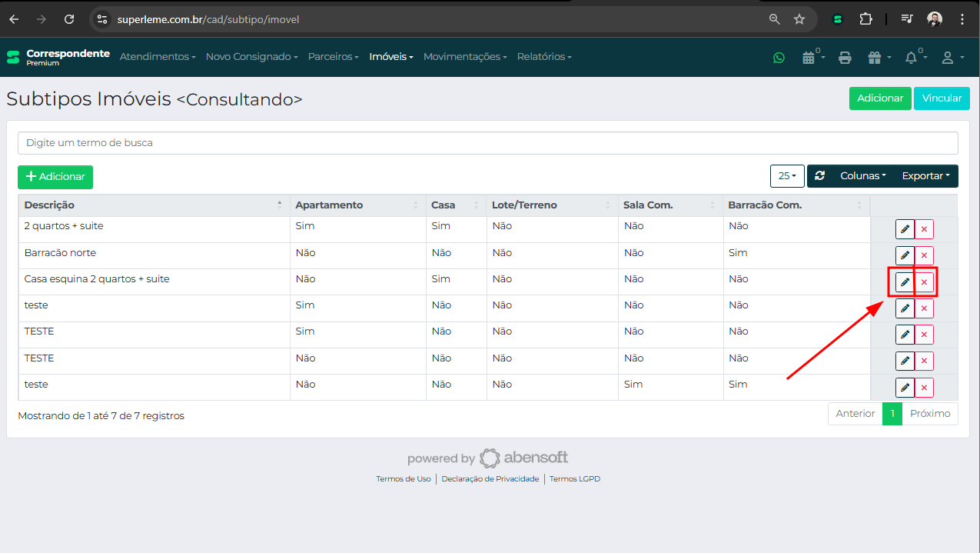
Task: Open the Relatórios menu
Action: [x=543, y=57]
